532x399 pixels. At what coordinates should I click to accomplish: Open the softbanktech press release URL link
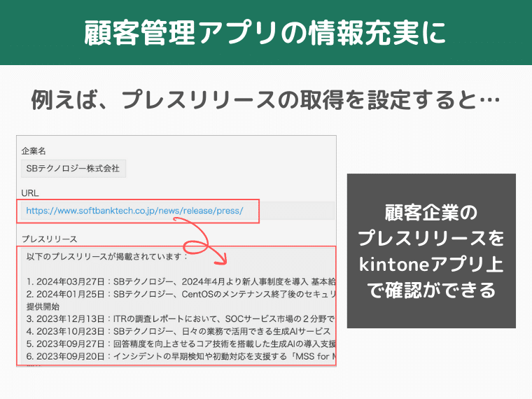(134, 211)
